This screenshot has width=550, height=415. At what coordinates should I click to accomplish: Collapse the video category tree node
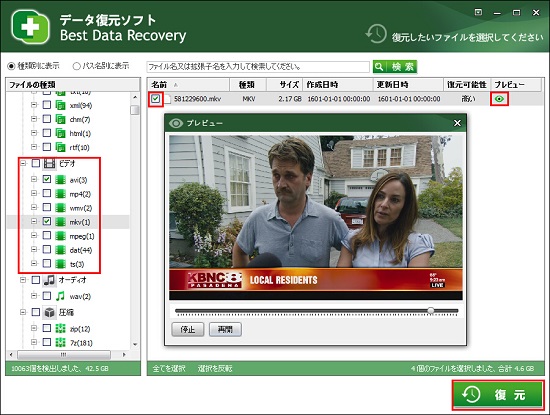[x=23, y=163]
